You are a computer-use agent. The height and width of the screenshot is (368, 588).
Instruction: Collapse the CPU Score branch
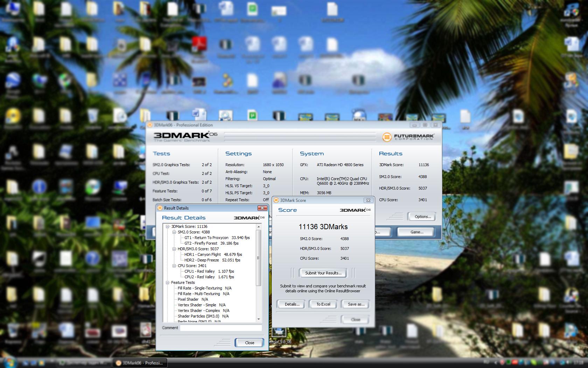point(174,266)
